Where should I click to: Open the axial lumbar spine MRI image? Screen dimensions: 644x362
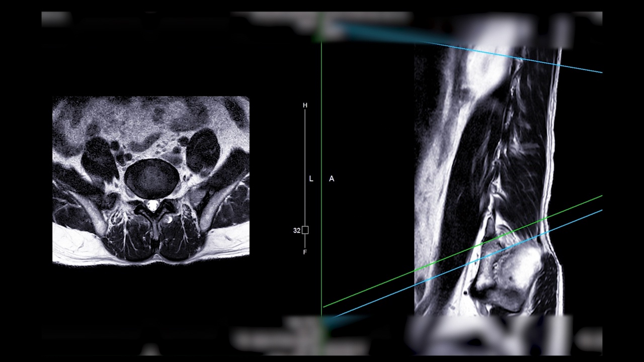[151, 180]
